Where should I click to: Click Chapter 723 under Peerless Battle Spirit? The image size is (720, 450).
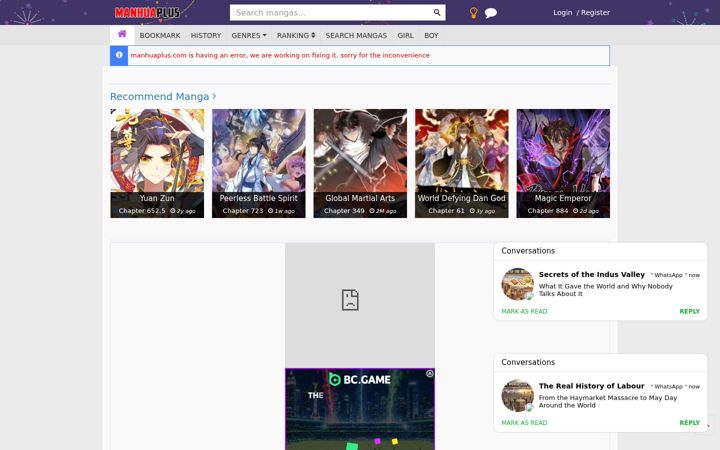coord(243,211)
